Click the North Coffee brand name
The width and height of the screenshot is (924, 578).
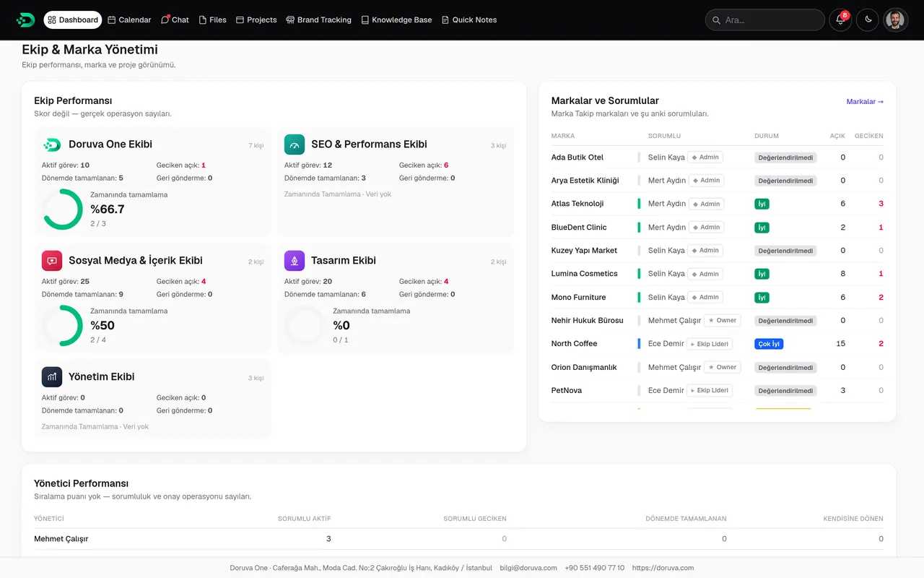point(574,344)
